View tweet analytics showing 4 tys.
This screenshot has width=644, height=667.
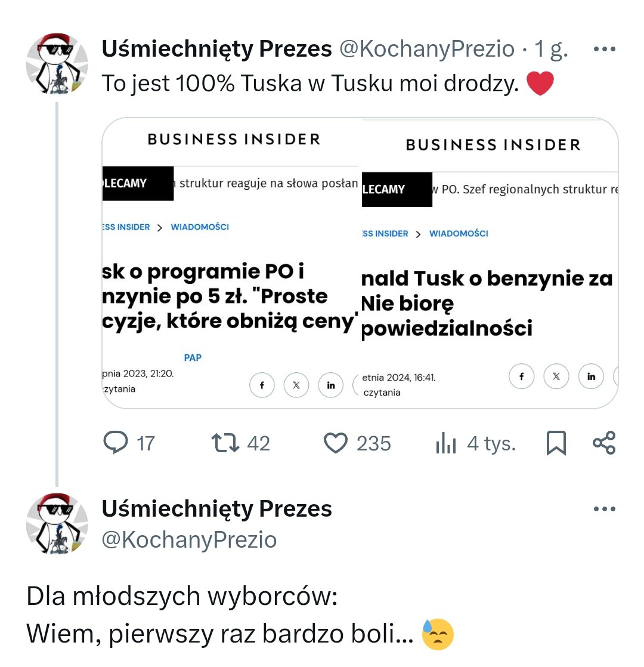point(475,443)
